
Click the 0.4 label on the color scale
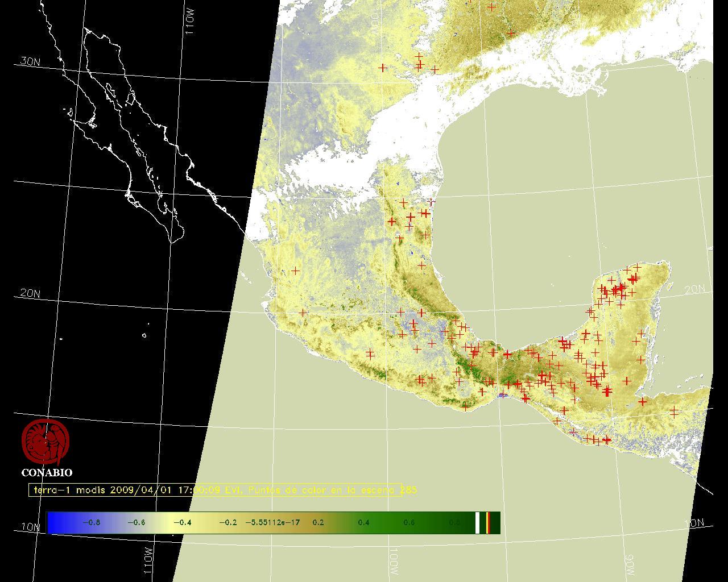click(363, 522)
